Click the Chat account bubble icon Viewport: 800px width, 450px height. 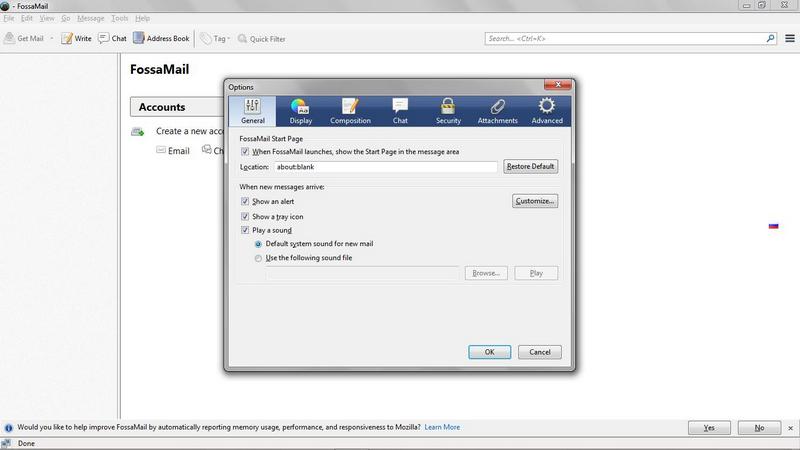[x=207, y=149]
